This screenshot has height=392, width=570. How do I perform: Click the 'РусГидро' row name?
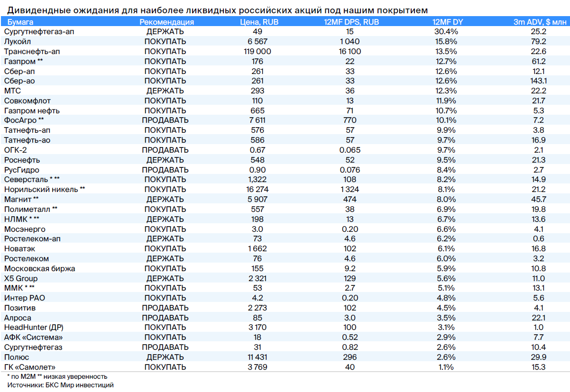point(21,170)
